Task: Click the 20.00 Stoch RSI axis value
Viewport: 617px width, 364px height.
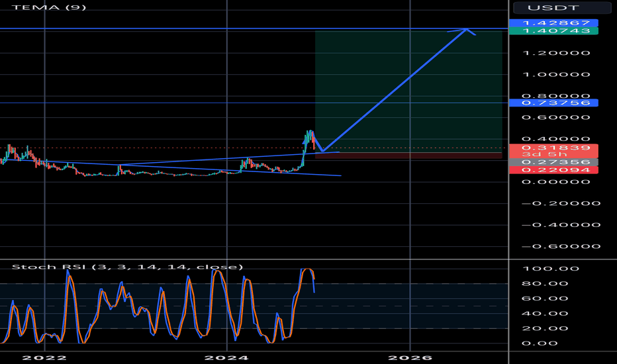Action: (545, 328)
